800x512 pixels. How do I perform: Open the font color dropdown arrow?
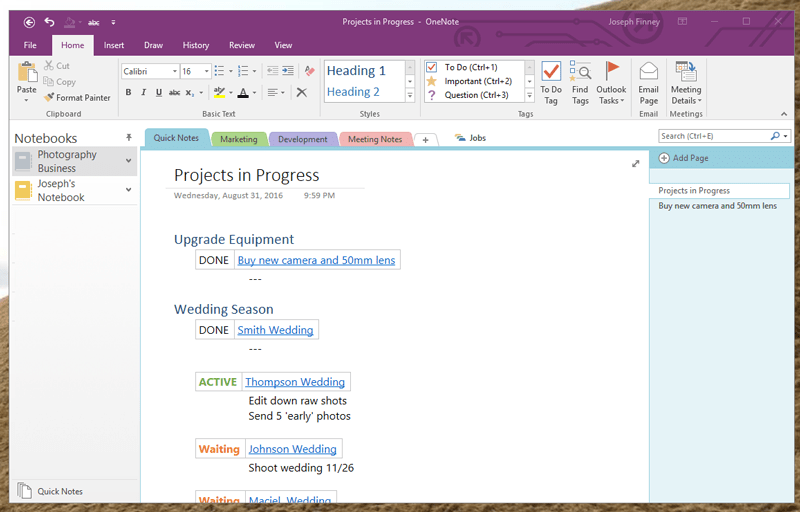(x=254, y=93)
